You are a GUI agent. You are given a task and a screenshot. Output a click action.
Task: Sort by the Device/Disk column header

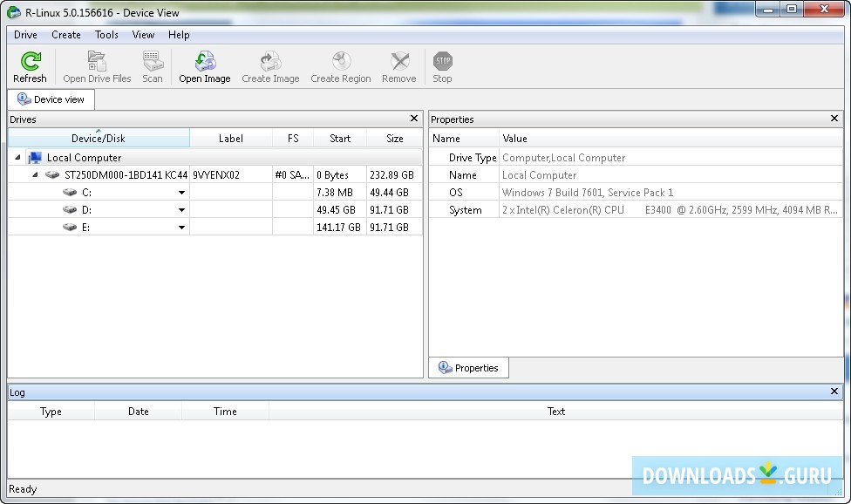[x=99, y=139]
